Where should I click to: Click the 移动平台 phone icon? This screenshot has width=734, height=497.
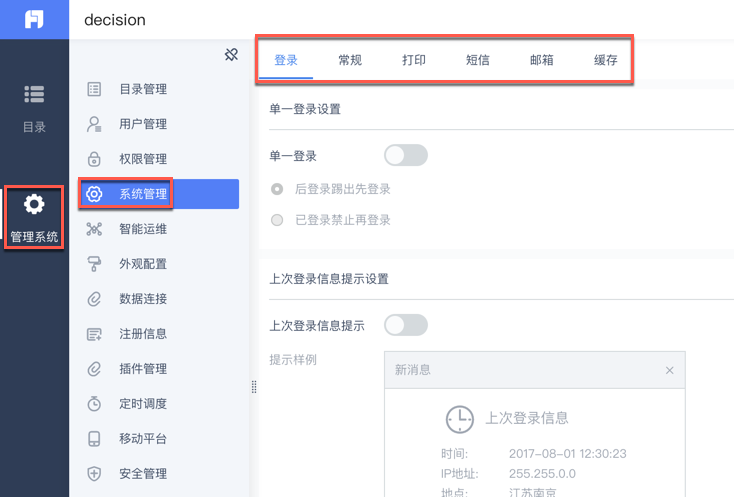pyautogui.click(x=95, y=439)
